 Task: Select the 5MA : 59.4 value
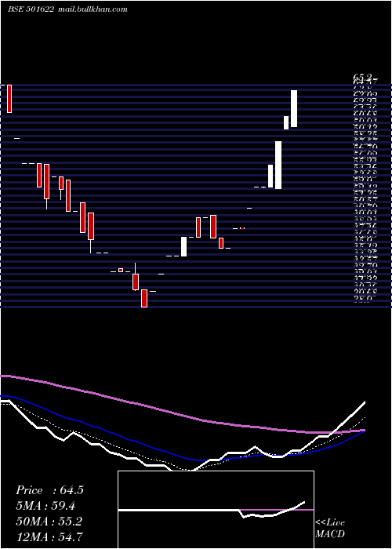tap(45, 506)
